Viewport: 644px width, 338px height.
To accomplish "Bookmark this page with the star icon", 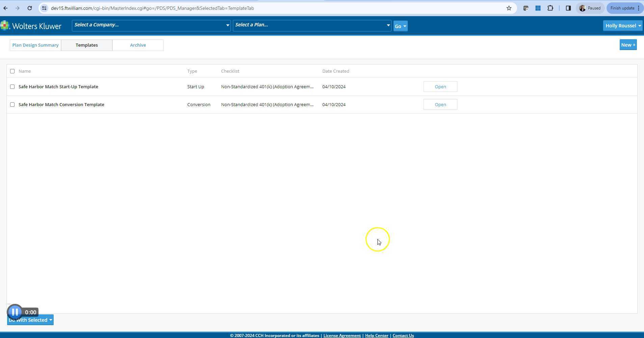I will [x=509, y=8].
